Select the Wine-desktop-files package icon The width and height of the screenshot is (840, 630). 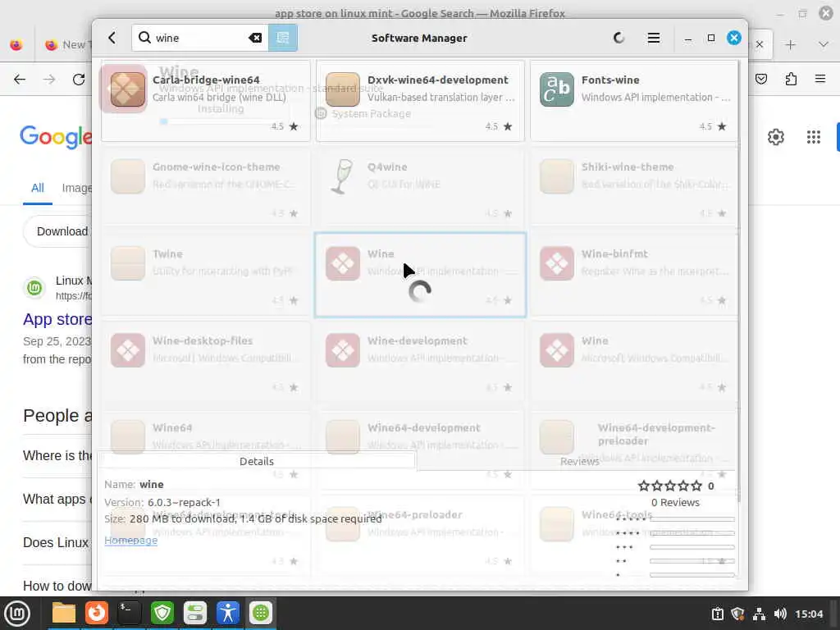[127, 350]
